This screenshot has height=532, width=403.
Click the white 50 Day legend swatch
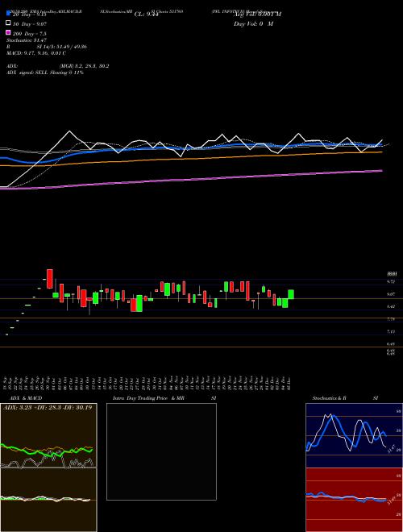point(8,23)
